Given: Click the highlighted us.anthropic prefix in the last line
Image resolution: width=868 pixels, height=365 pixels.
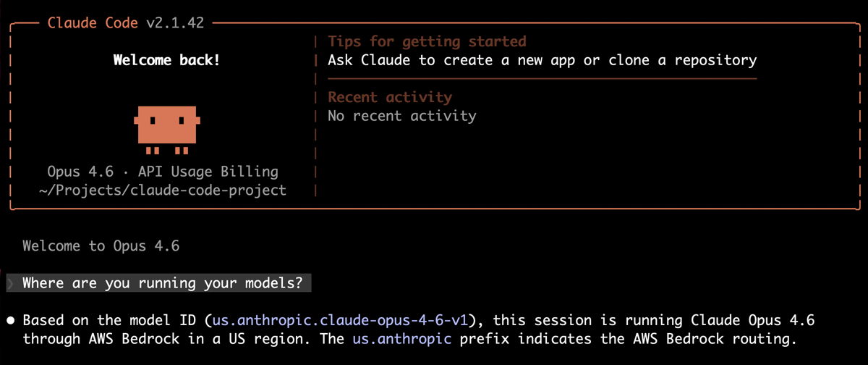Looking at the screenshot, I should pos(402,338).
